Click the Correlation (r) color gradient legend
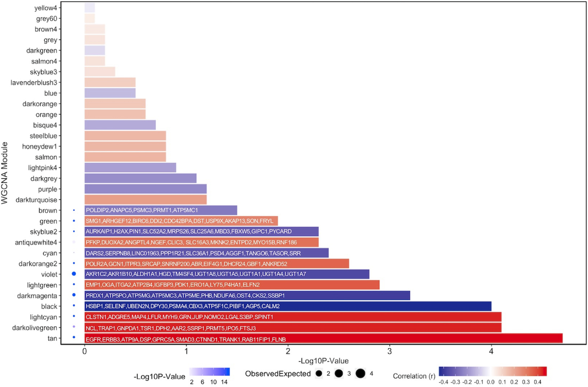 pos(493,371)
